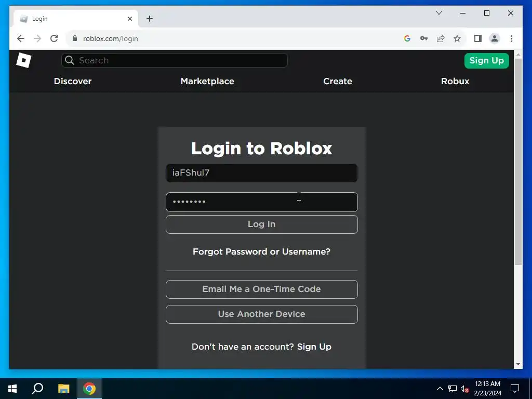Screen dimensions: 532x399
Task: Click Email Me a One-Time Code
Action: (x=262, y=289)
